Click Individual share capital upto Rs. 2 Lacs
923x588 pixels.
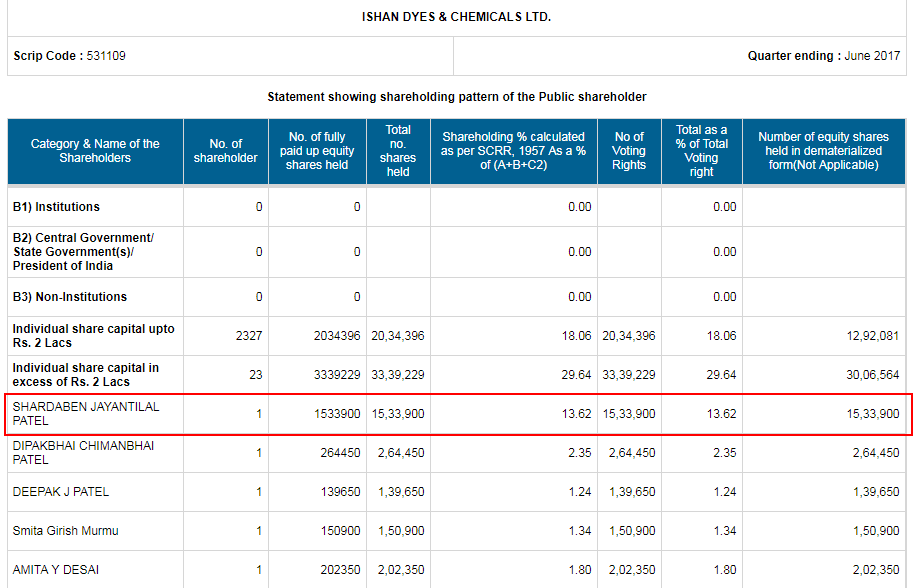point(94,336)
